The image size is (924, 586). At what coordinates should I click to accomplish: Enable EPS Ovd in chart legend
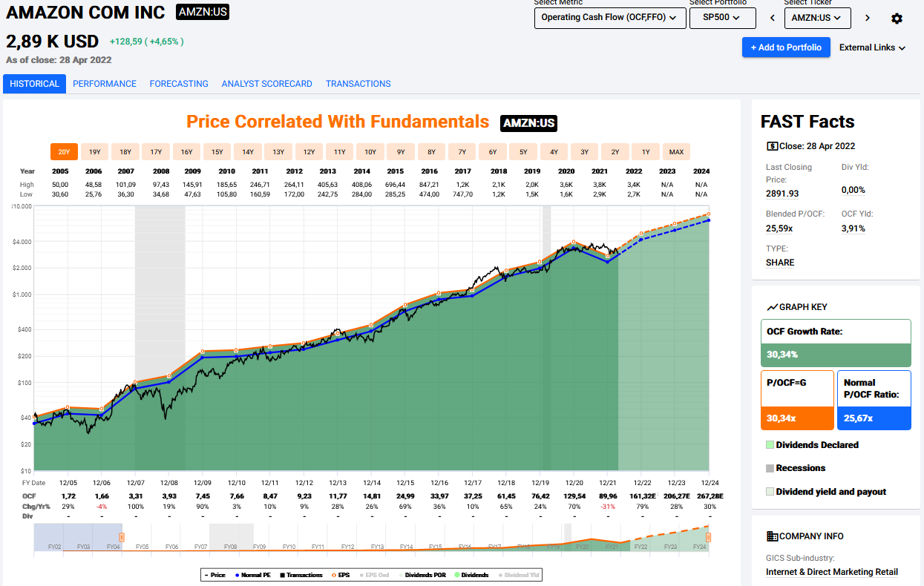pos(373,575)
